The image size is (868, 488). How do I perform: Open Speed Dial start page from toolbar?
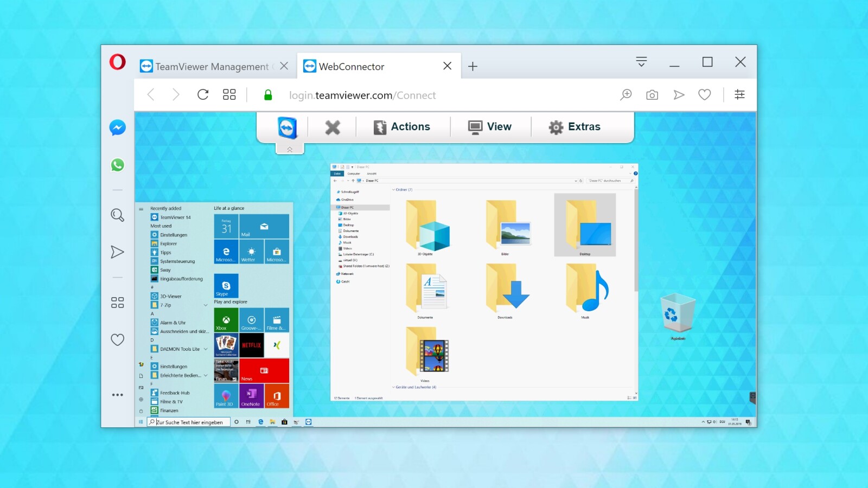[229, 95]
